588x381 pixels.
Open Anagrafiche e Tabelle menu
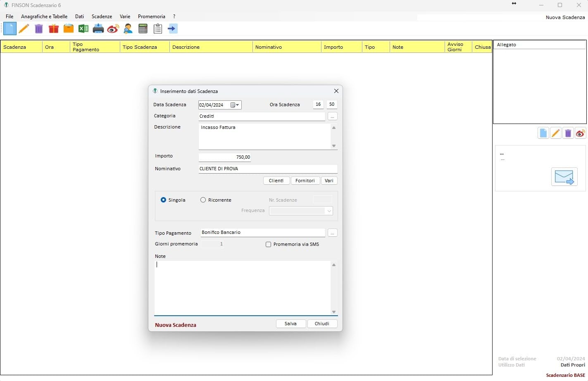pyautogui.click(x=44, y=17)
